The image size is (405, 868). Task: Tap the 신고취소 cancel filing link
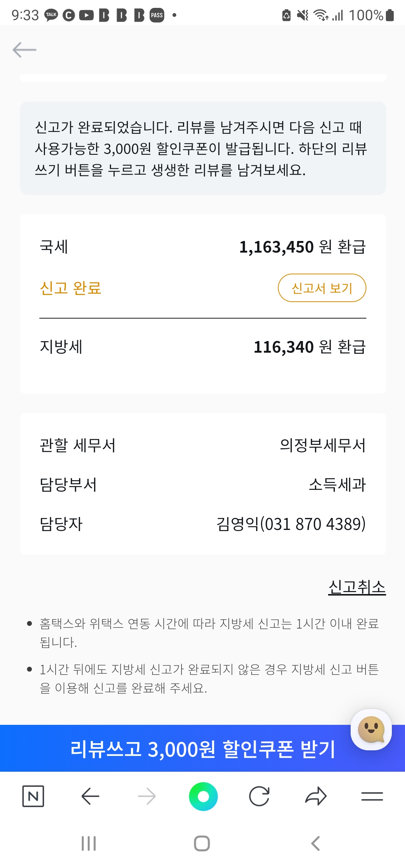[357, 587]
